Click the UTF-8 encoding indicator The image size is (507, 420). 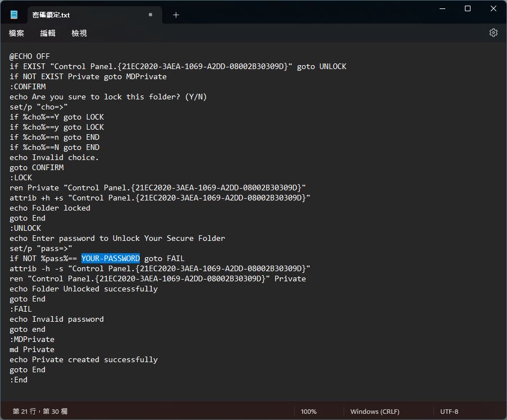(449, 412)
